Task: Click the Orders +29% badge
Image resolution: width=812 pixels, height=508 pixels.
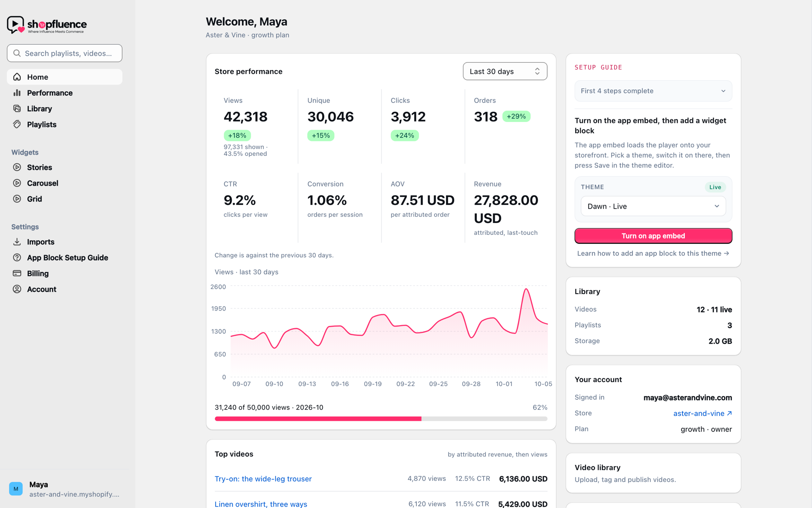Action: (516, 117)
